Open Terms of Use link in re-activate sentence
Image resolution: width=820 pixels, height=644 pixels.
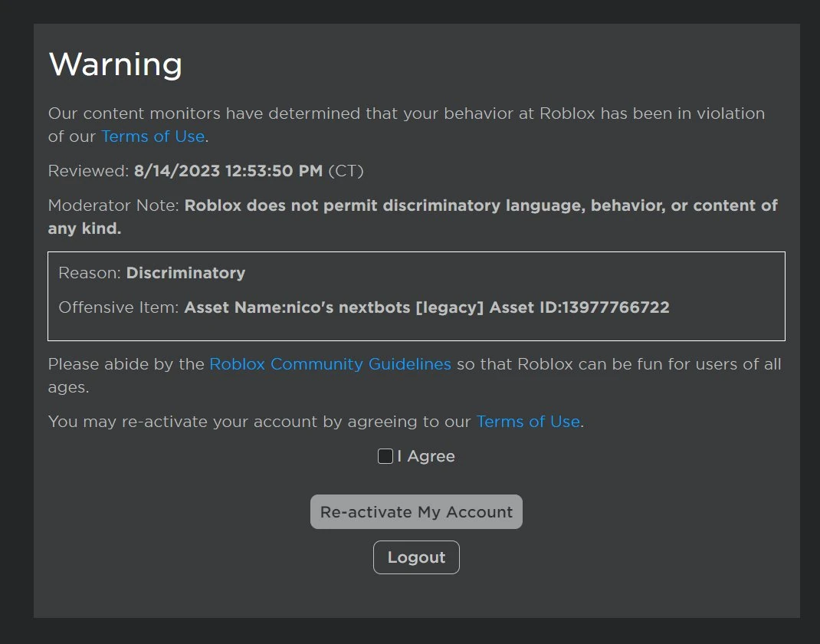(x=528, y=422)
